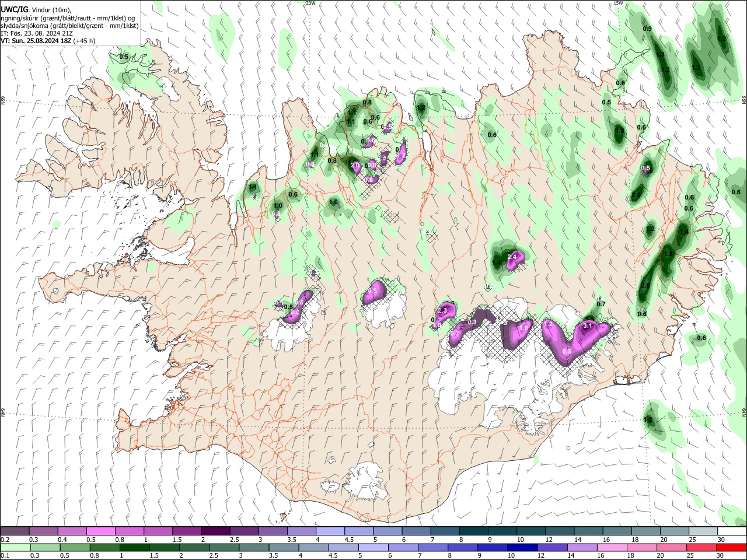Click the '(+45 h)' forecast offset text
The height and width of the screenshot is (560, 747).
tap(85, 41)
